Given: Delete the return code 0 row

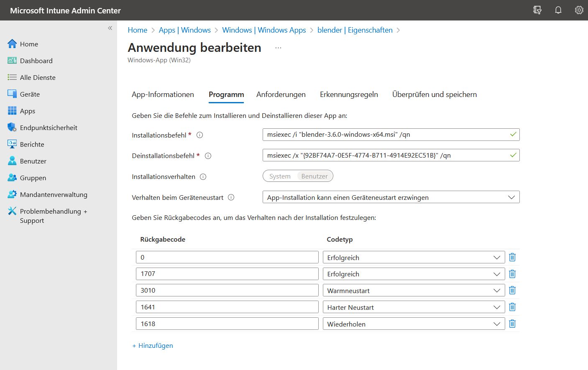Looking at the screenshot, I should click(x=512, y=257).
